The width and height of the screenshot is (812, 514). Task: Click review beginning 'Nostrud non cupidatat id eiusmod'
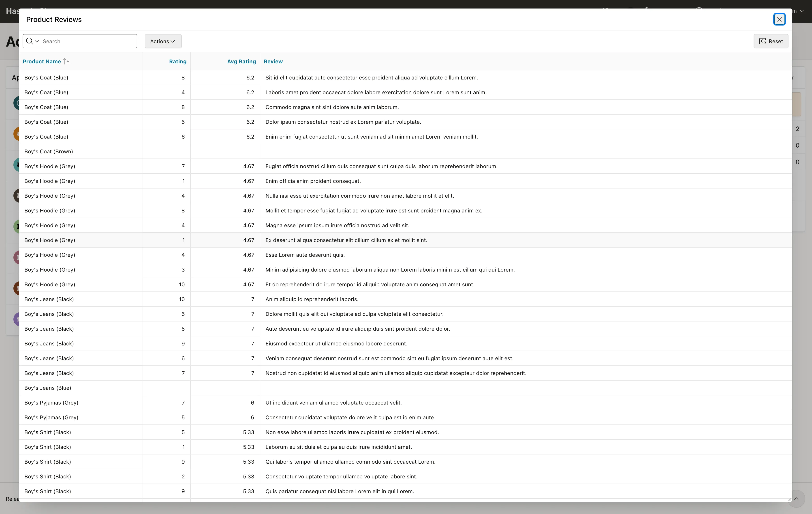pyautogui.click(x=396, y=373)
